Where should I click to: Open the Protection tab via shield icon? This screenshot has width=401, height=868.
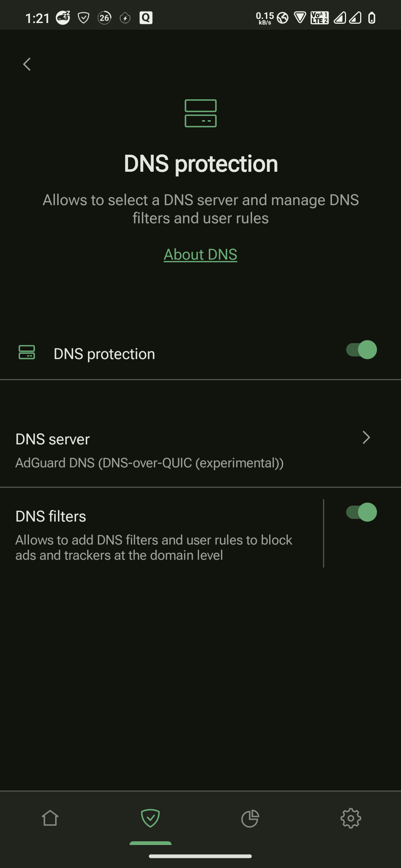pyautogui.click(x=150, y=819)
